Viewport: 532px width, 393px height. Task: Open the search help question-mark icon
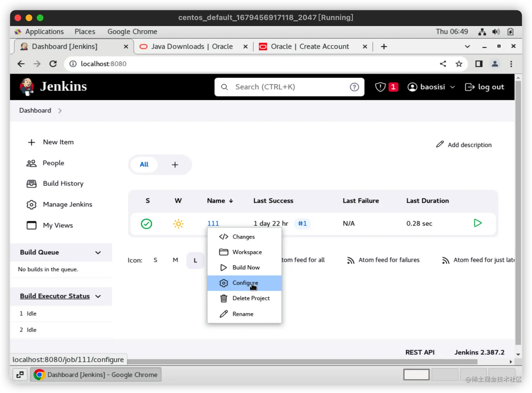coord(354,87)
